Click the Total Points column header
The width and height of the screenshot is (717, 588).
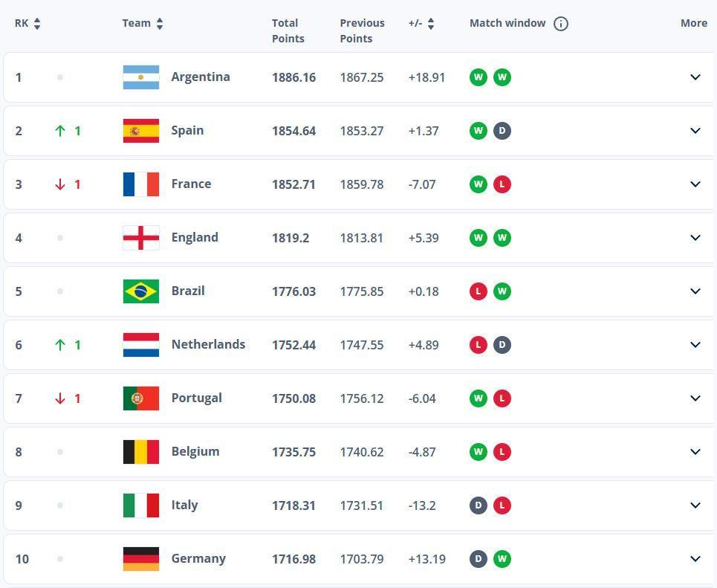(288, 30)
